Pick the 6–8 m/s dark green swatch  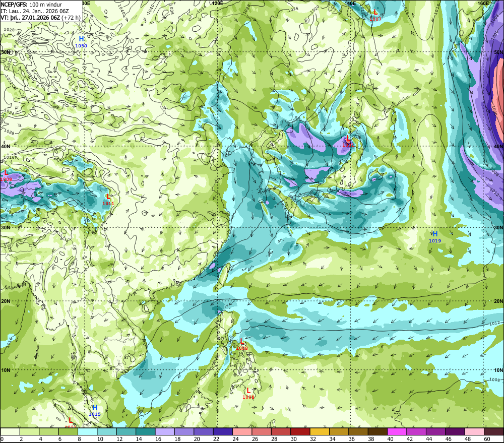[68, 431]
